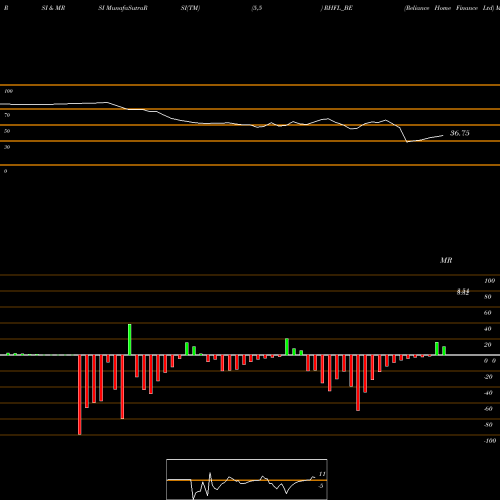Click the -40 label on MR axis
The image size is (500, 500).
pyautogui.click(x=488, y=393)
